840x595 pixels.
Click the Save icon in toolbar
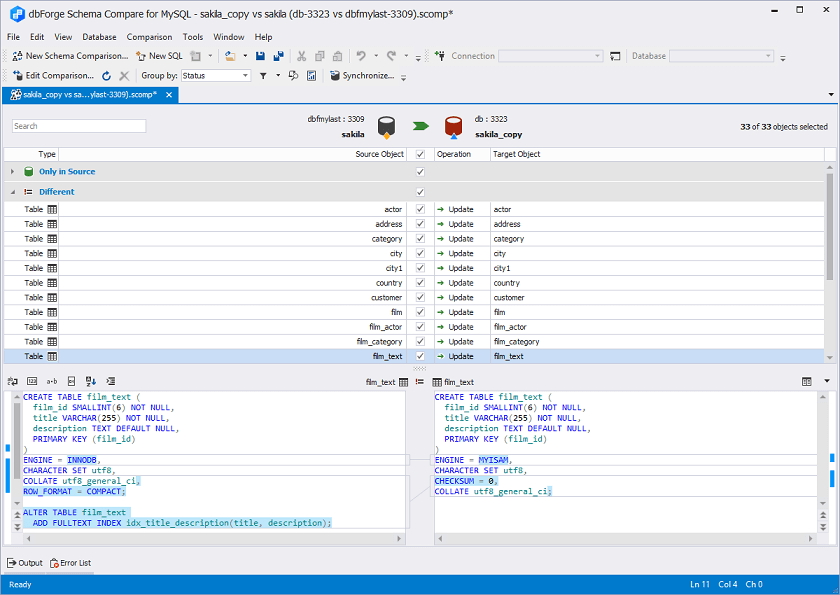tap(260, 56)
